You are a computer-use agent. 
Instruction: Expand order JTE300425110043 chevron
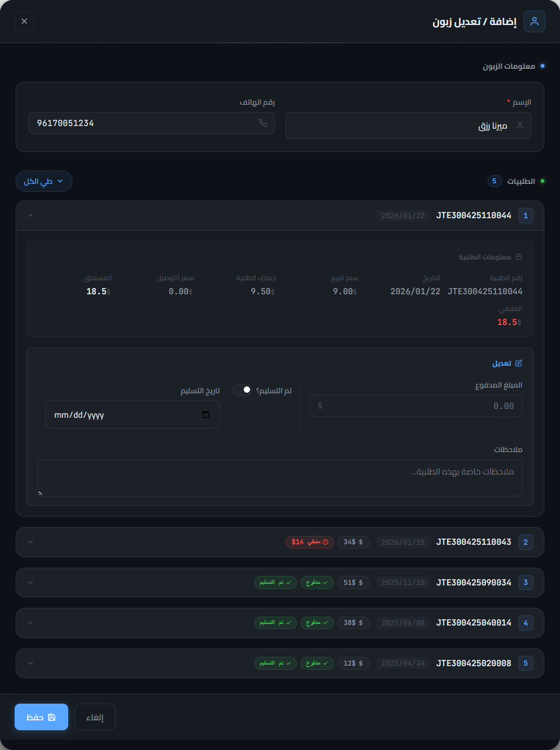pyautogui.click(x=30, y=542)
